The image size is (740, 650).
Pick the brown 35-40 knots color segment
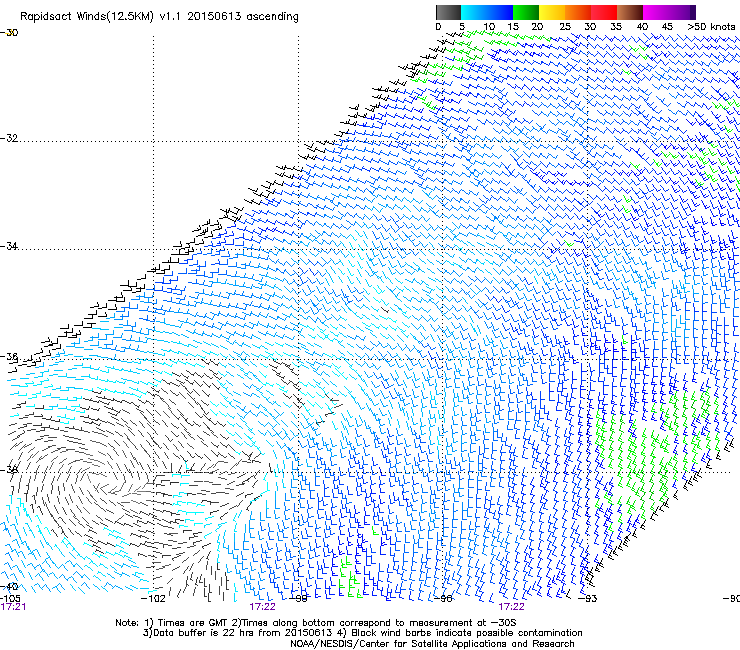pos(630,12)
